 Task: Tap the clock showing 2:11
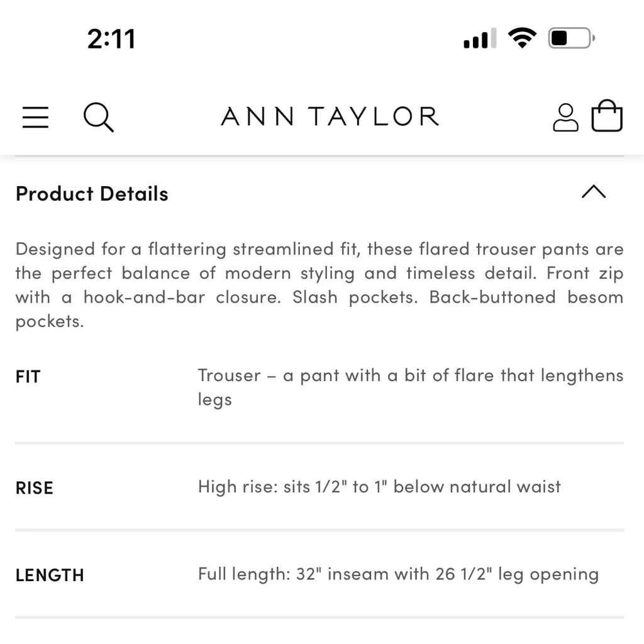click(112, 38)
